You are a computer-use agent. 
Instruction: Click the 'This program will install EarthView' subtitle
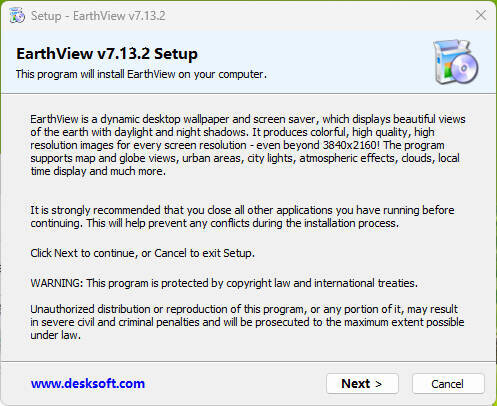[141, 74]
